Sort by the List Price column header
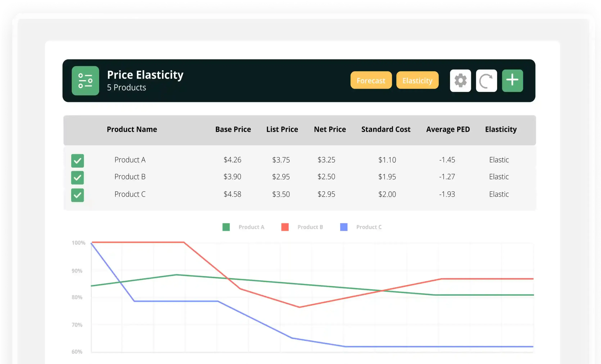This screenshot has width=601, height=364. tap(282, 129)
